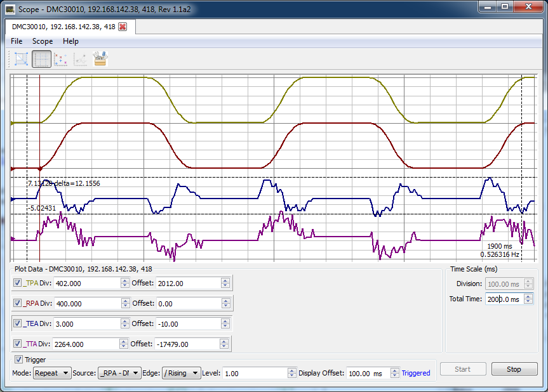This screenshot has height=392, width=548.
Task: Open the toolbox settings icon
Action: [x=100, y=58]
